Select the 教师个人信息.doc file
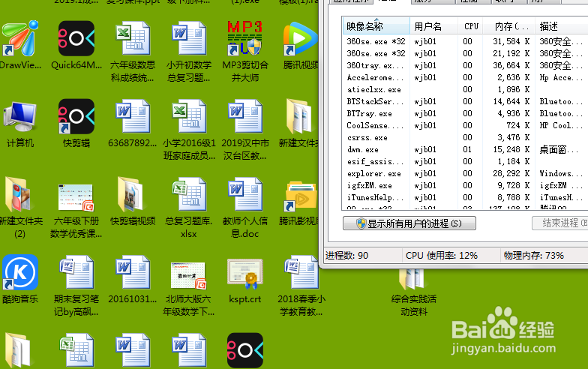The width and height of the screenshot is (588, 369). tap(244, 208)
